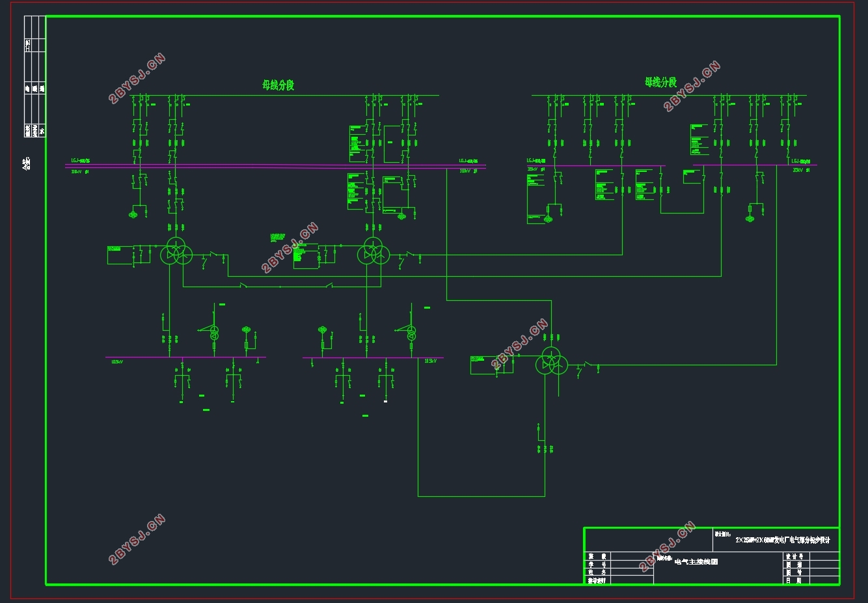The image size is (868, 603).
Task: Click the 2BYSJ.CN watermark at top left
Action: (x=137, y=79)
